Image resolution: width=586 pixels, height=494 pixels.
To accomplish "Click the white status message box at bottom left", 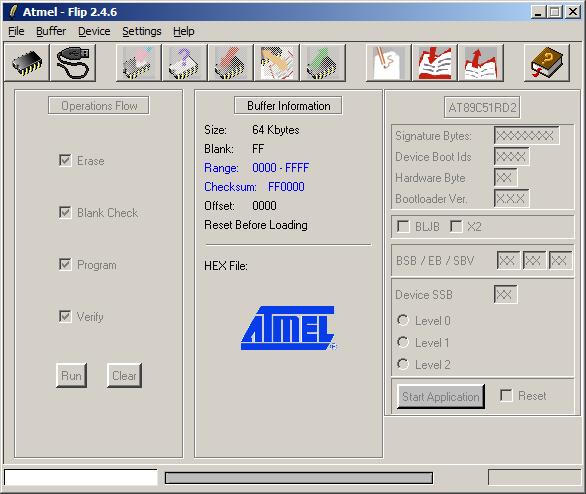I will (x=81, y=478).
